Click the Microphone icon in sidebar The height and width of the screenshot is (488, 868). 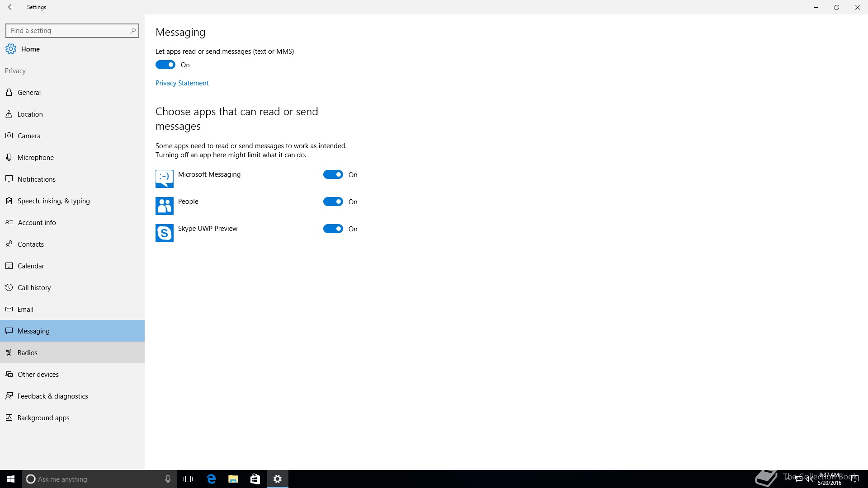[x=9, y=157]
